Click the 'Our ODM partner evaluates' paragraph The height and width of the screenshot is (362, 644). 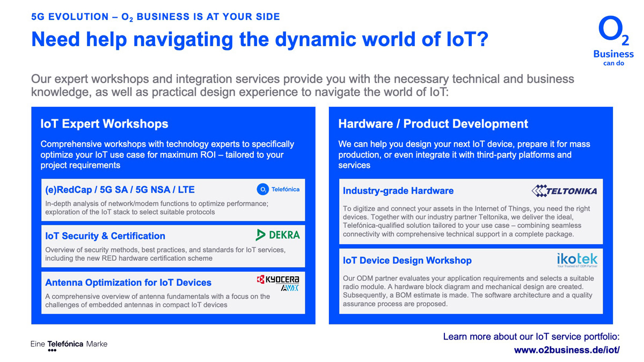469,291
